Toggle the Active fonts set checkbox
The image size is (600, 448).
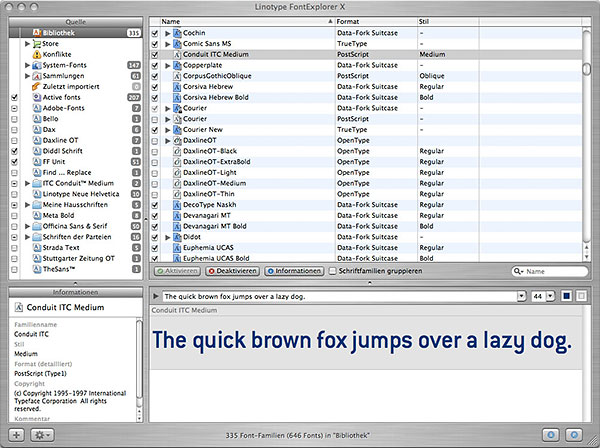click(14, 98)
